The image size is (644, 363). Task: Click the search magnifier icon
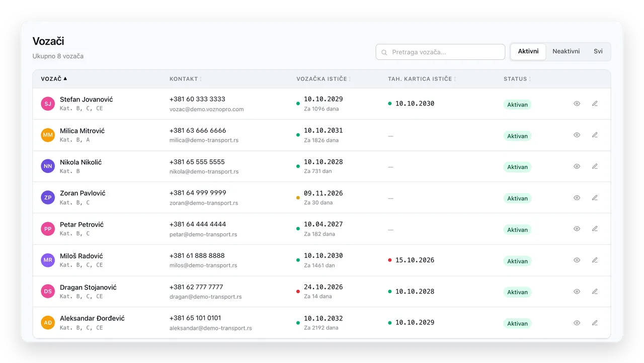point(384,52)
